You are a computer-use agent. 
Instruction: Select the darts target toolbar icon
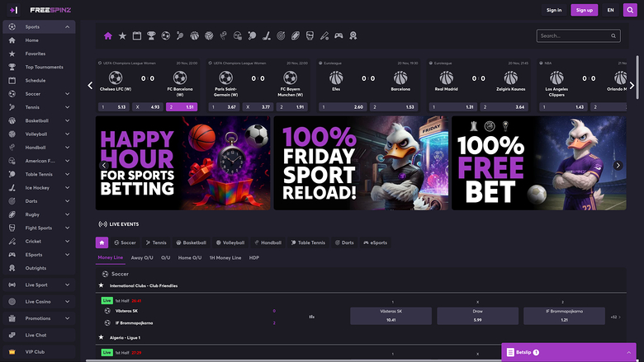281,36
